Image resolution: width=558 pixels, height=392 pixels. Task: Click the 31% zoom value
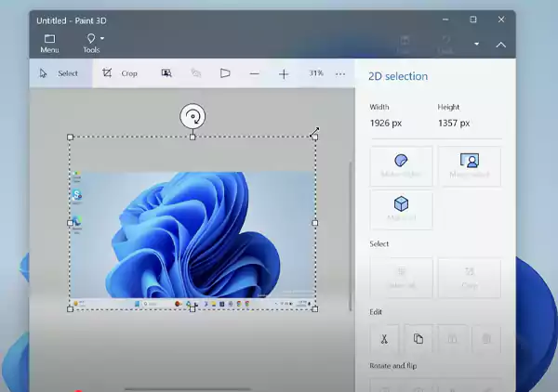(x=316, y=73)
